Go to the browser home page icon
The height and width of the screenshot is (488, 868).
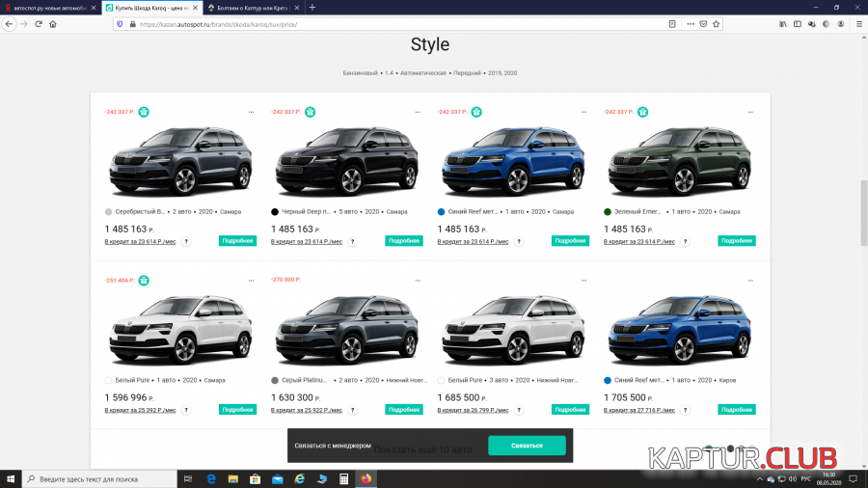click(54, 23)
